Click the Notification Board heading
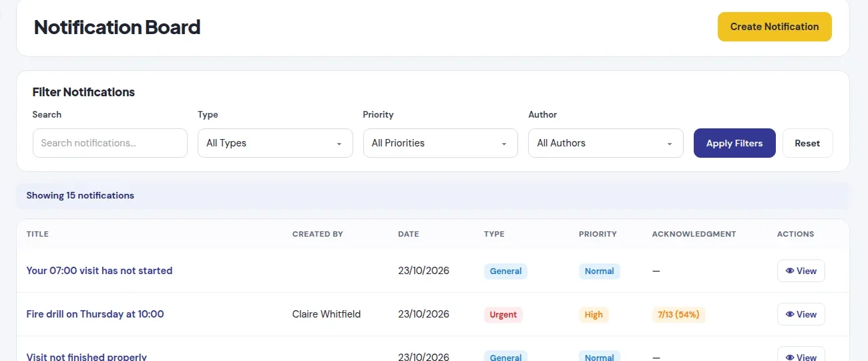 tap(117, 27)
